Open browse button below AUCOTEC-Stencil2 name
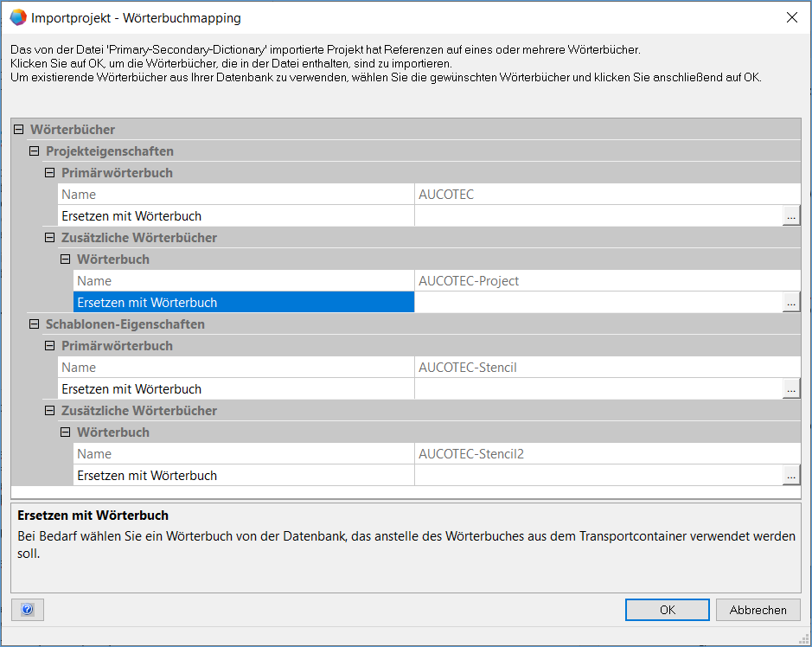The height and width of the screenshot is (647, 812). coord(790,476)
